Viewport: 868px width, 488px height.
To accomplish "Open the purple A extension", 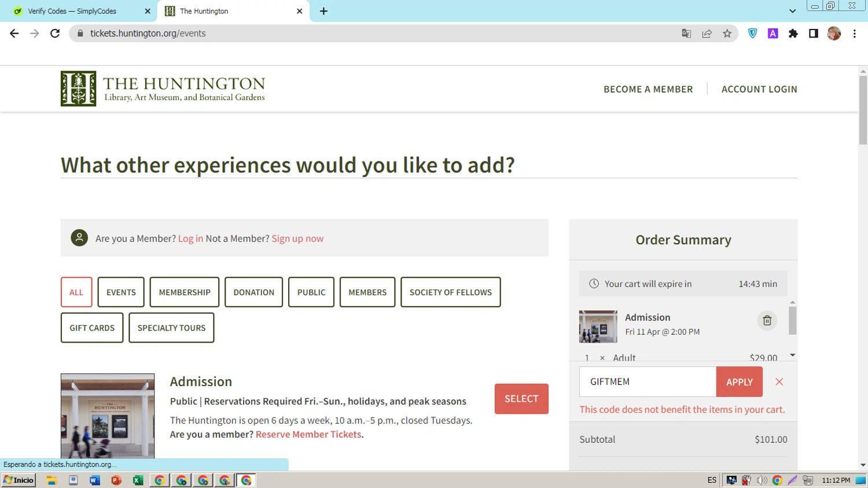I will pyautogui.click(x=773, y=34).
